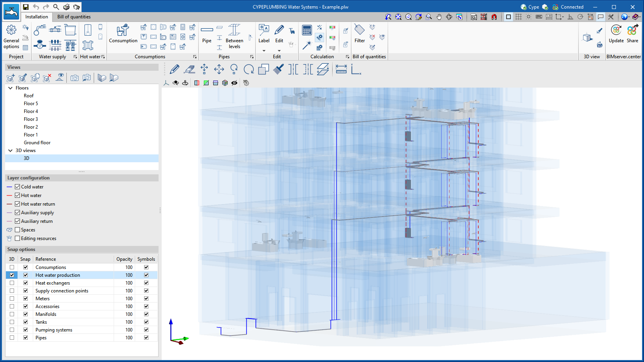This screenshot has width=644, height=362.
Task: Click the Erase tool in drawing toolbar
Action: click(189, 70)
